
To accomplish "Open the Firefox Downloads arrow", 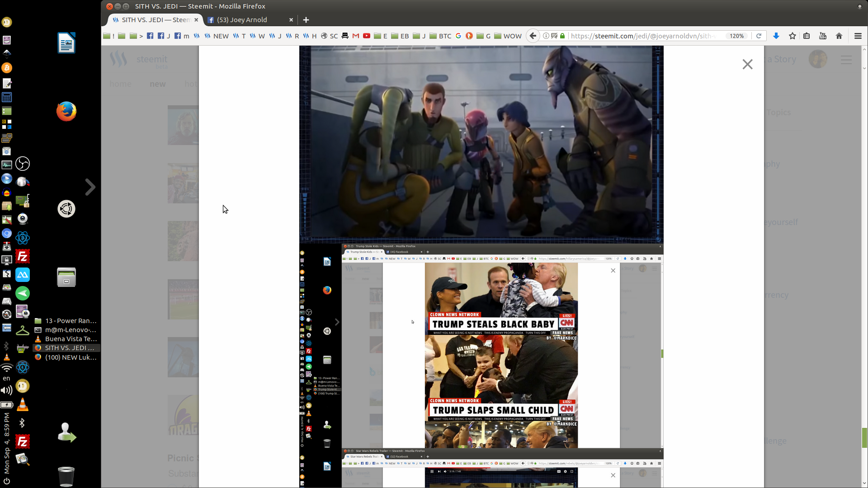I will pos(776,36).
